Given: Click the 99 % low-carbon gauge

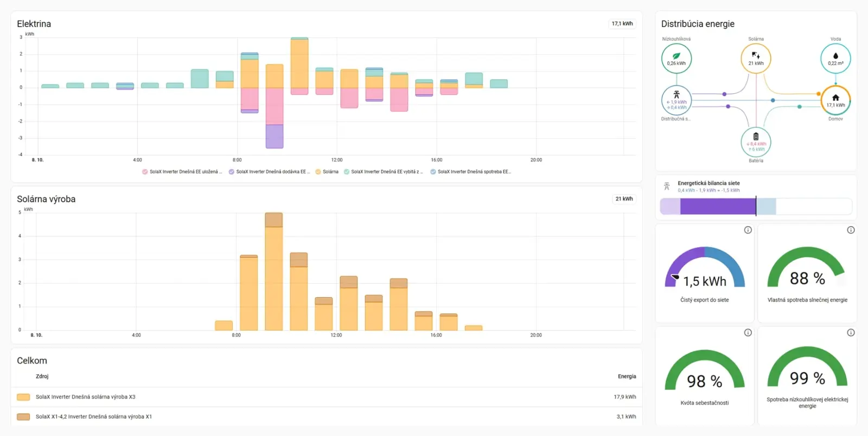Looking at the screenshot, I should [807, 367].
